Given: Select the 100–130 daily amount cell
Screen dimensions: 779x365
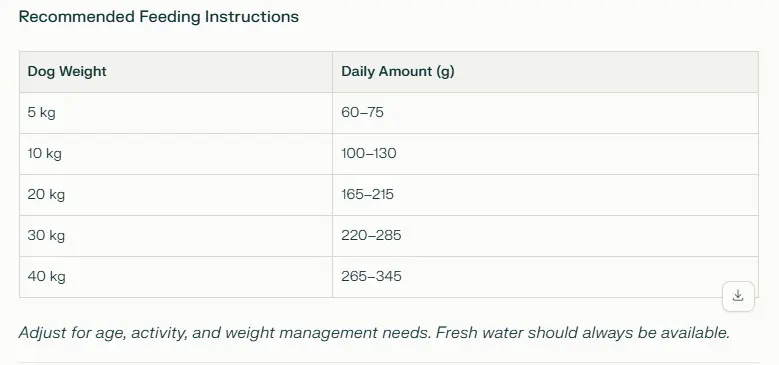Looking at the screenshot, I should 545,154.
